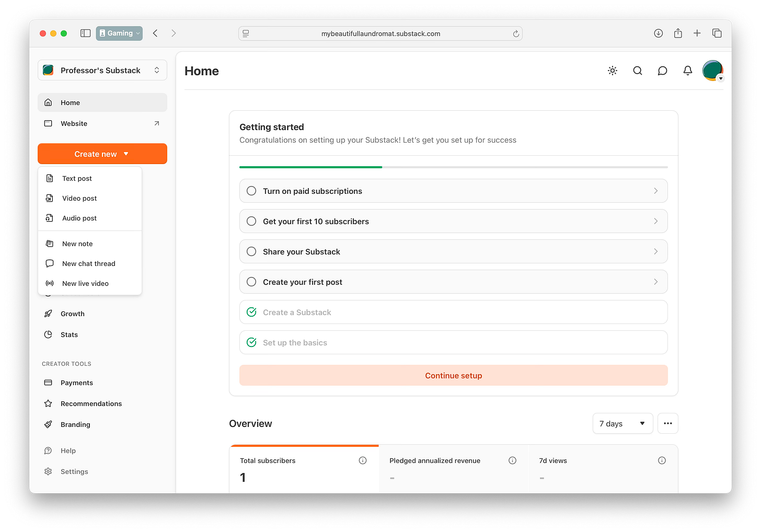Click the Recommendations star icon
Screen dimensions: 761x532
click(48, 403)
